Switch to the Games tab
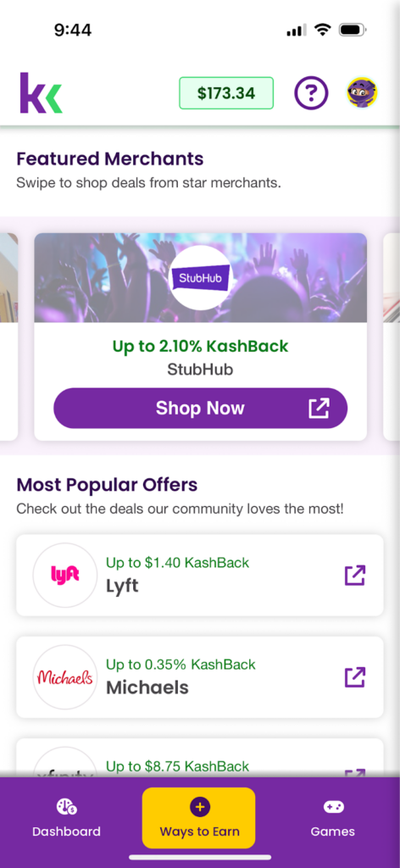400x868 pixels. click(333, 818)
